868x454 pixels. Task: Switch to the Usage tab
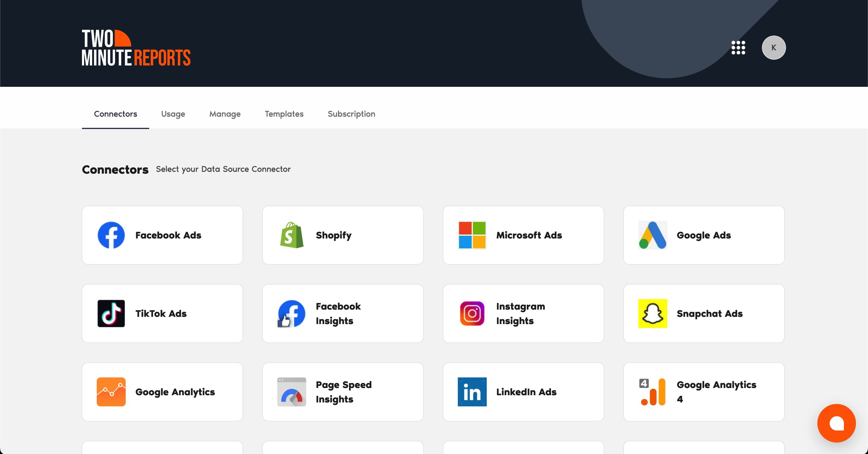click(x=173, y=114)
